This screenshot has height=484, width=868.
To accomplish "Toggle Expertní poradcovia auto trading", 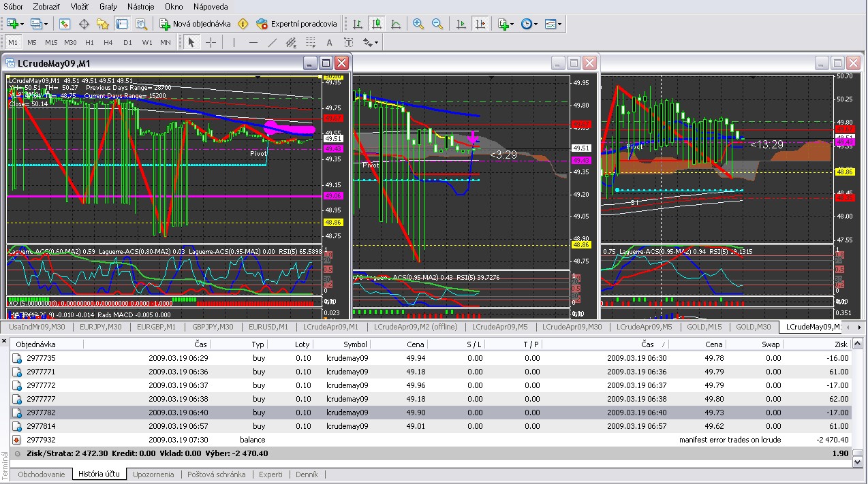I will [296, 24].
